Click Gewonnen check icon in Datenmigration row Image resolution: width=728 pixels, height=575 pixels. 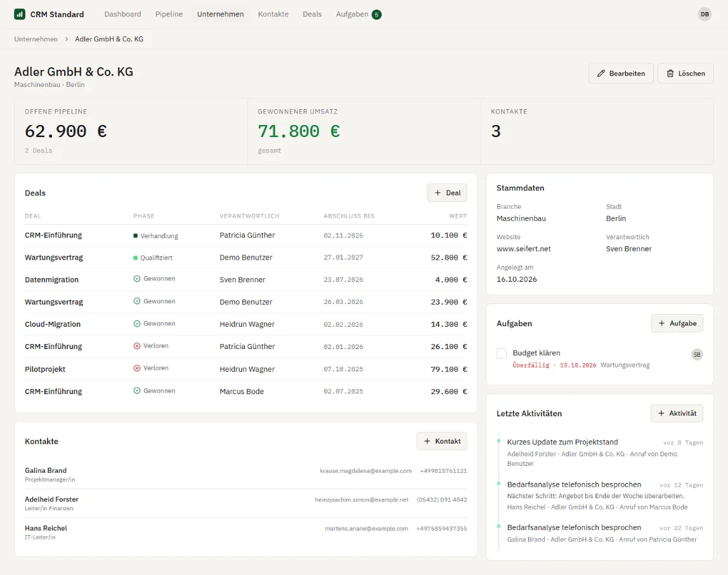click(x=137, y=279)
